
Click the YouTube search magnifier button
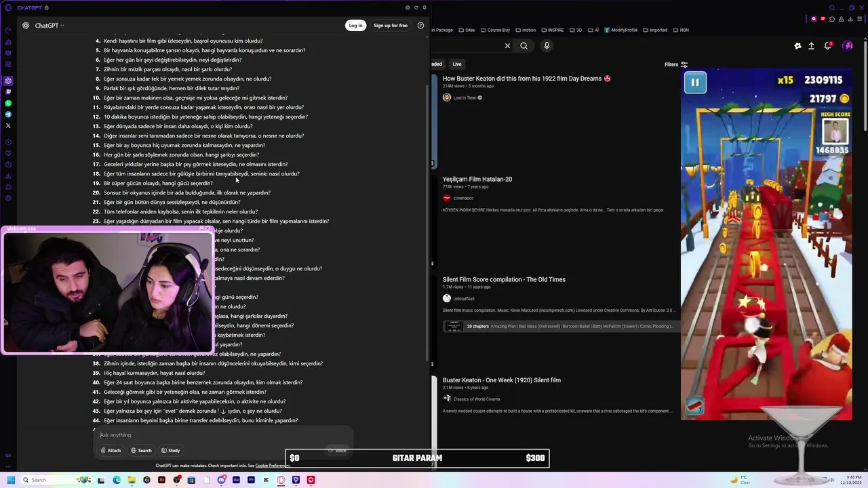(x=524, y=46)
